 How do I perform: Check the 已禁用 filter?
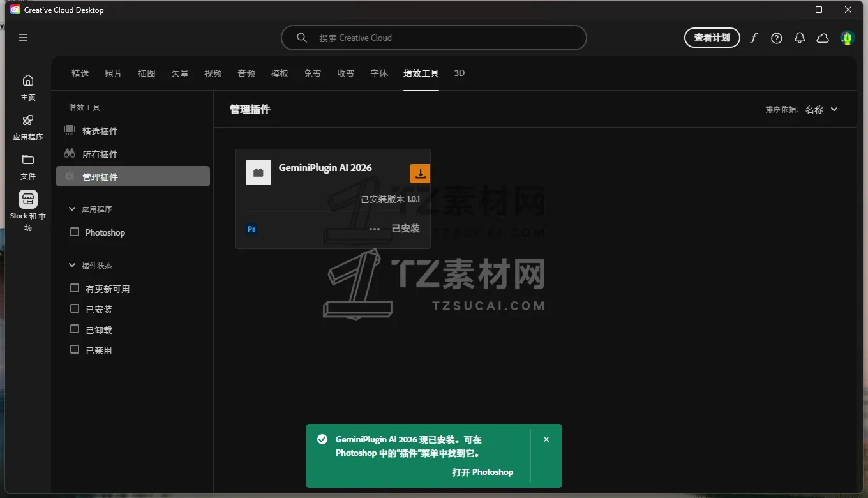tap(75, 350)
